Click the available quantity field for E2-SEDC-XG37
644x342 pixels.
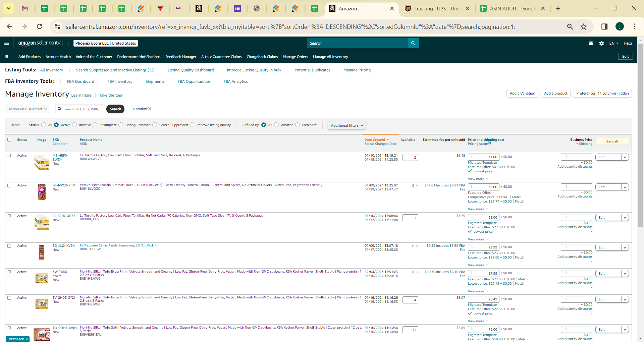(x=410, y=218)
